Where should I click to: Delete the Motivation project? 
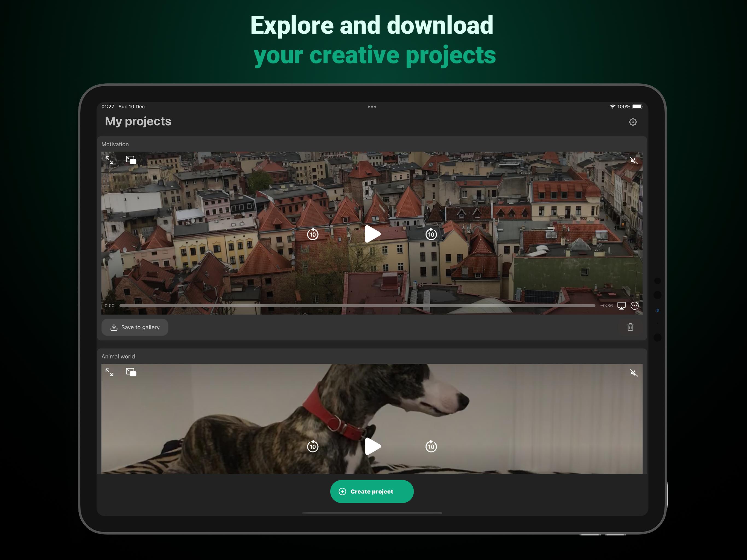tap(630, 327)
